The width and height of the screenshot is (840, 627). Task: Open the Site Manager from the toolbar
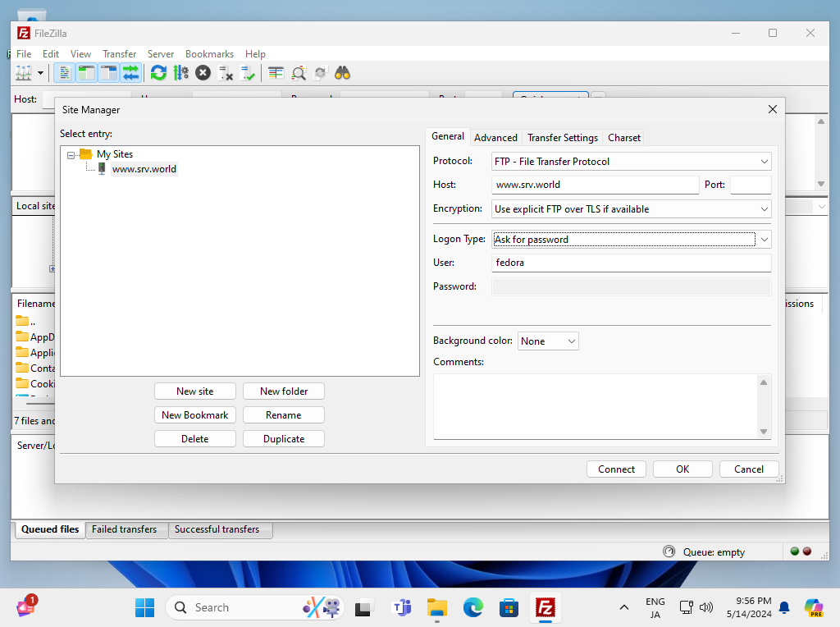point(24,73)
